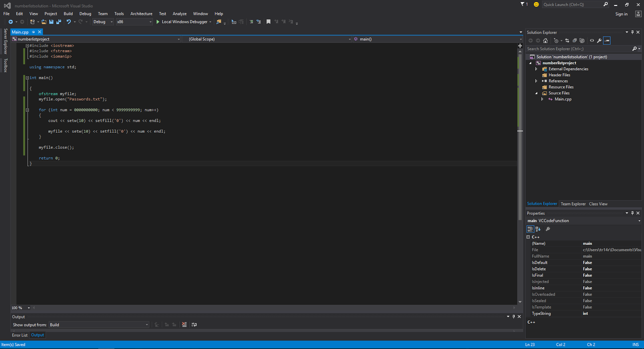Open the Architecture menu
The width and height of the screenshot is (644, 349).
[141, 14]
